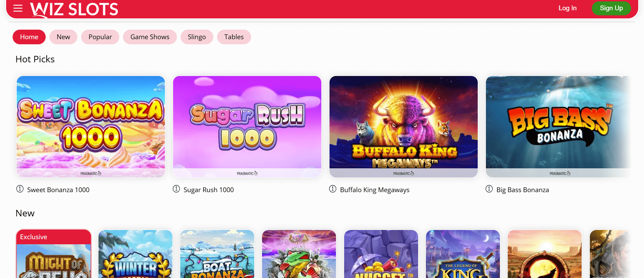Viewport: 644px width, 278px height.
Task: Open the Exclusive Might of Zeus tile
Action: point(54,254)
